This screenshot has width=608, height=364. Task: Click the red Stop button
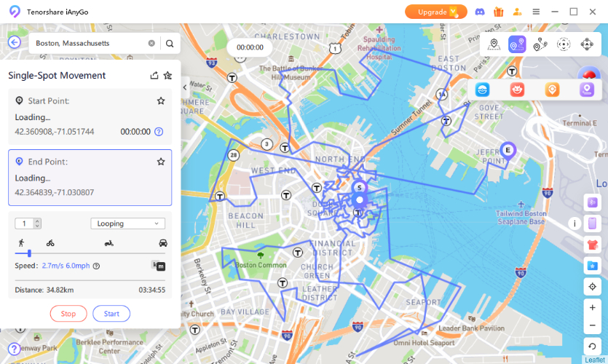coord(68,314)
